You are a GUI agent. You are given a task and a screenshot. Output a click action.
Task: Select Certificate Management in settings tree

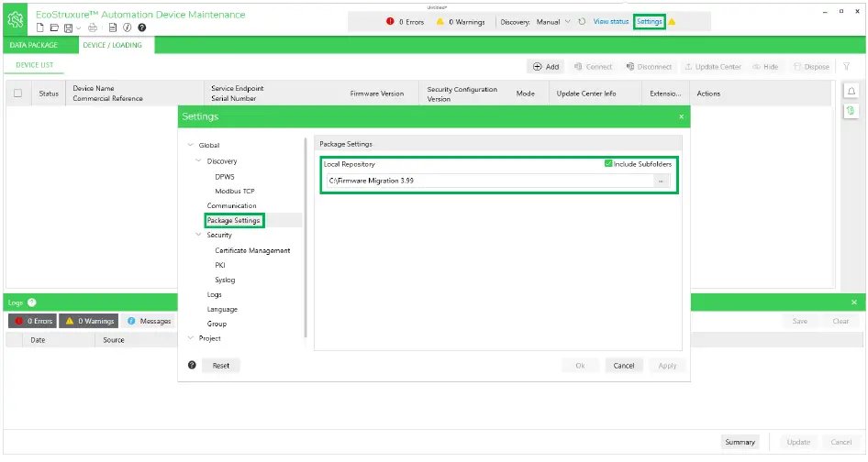tap(252, 250)
